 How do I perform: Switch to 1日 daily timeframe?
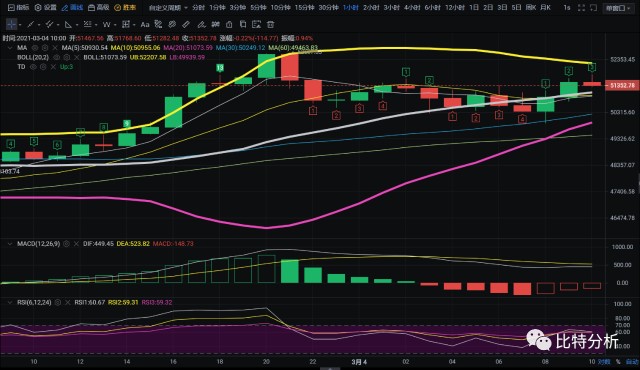[474, 8]
